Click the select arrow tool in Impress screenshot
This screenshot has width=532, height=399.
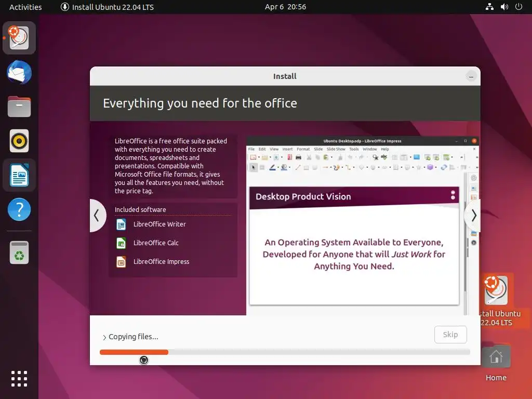pyautogui.click(x=253, y=167)
